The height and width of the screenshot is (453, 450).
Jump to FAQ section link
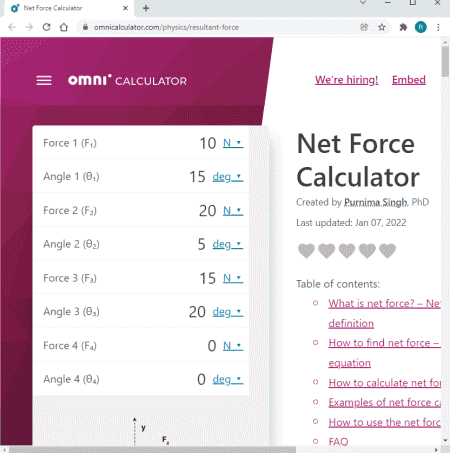[338, 442]
